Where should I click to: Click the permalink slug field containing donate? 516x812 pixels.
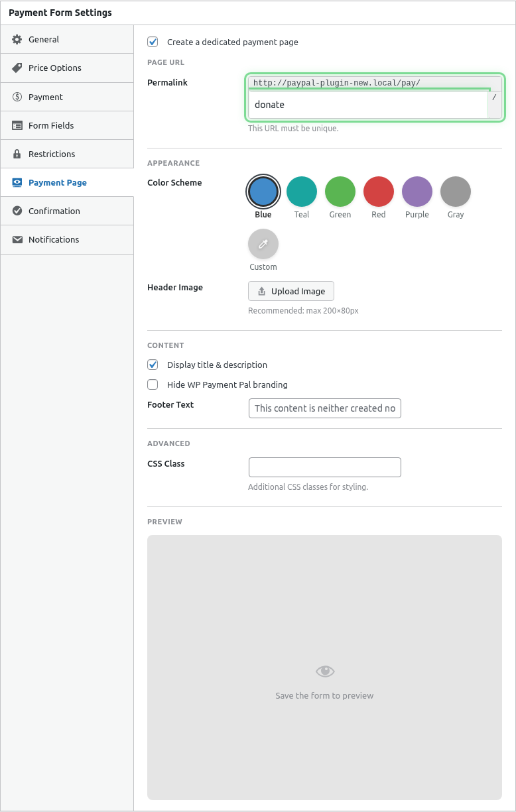367,105
